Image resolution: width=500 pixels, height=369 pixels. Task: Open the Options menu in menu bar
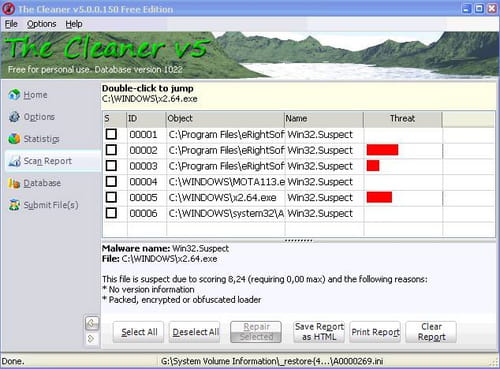tap(41, 24)
